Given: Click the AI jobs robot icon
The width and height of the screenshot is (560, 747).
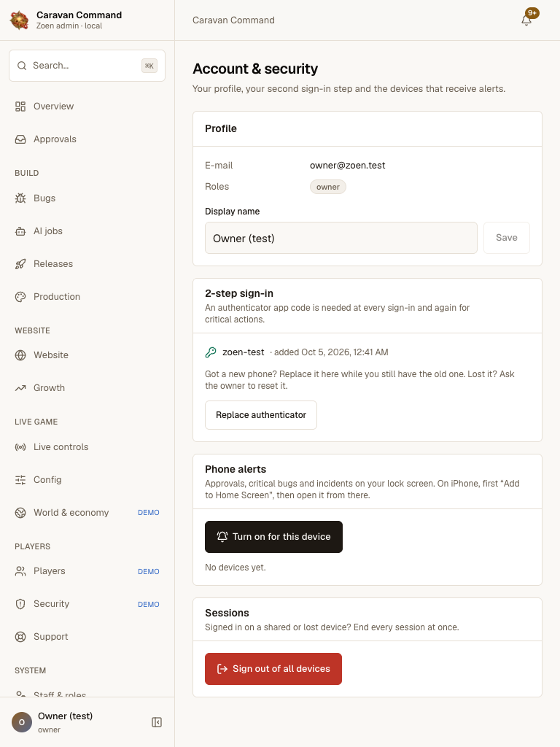Looking at the screenshot, I should point(20,231).
